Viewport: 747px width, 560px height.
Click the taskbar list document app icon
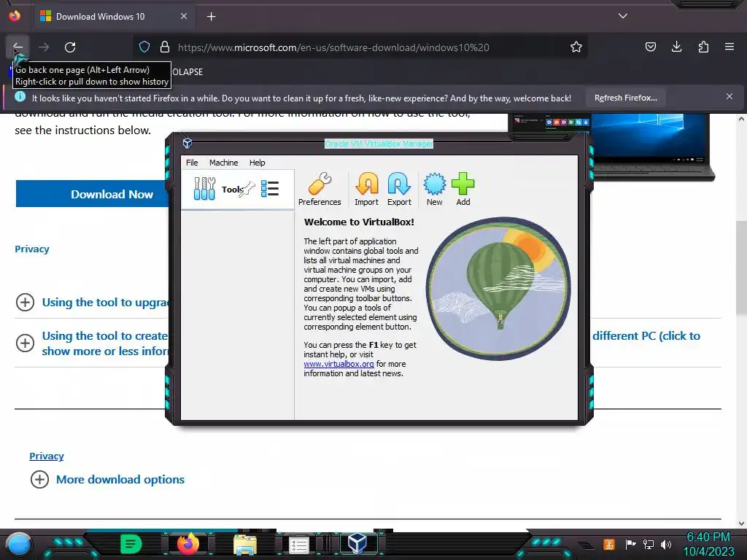click(x=299, y=545)
